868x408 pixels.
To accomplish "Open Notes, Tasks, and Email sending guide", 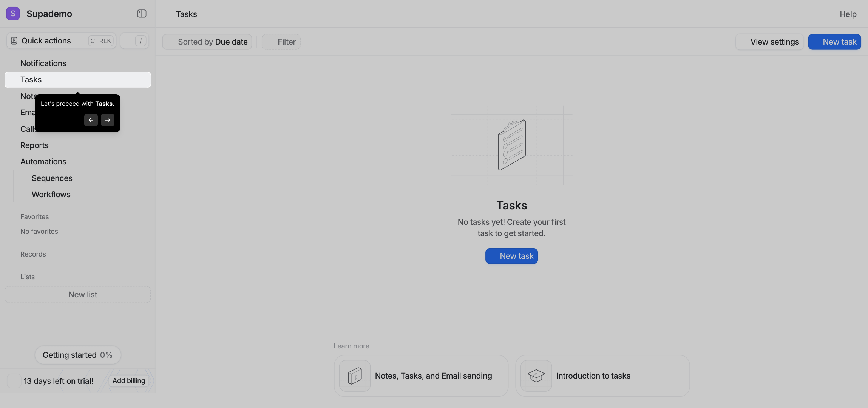I will [421, 376].
